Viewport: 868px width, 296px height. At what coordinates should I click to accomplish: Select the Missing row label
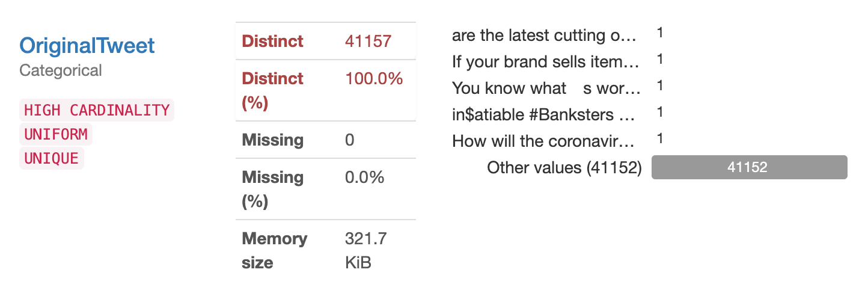[272, 140]
